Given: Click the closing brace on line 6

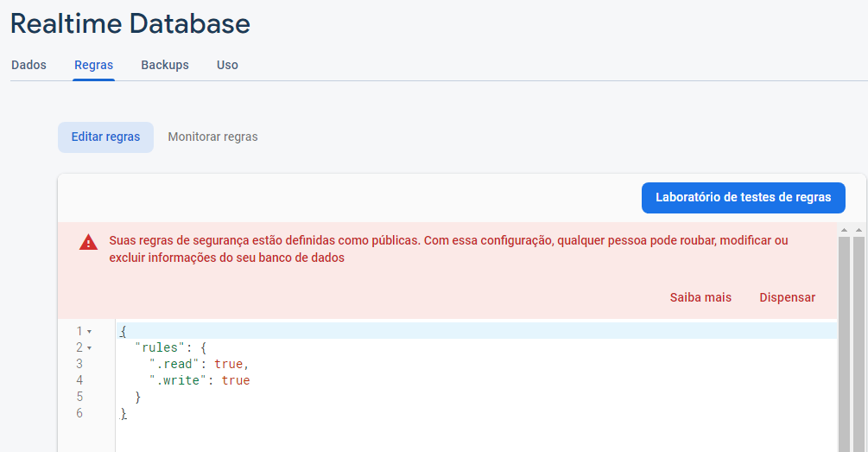Looking at the screenshot, I should click(124, 413).
